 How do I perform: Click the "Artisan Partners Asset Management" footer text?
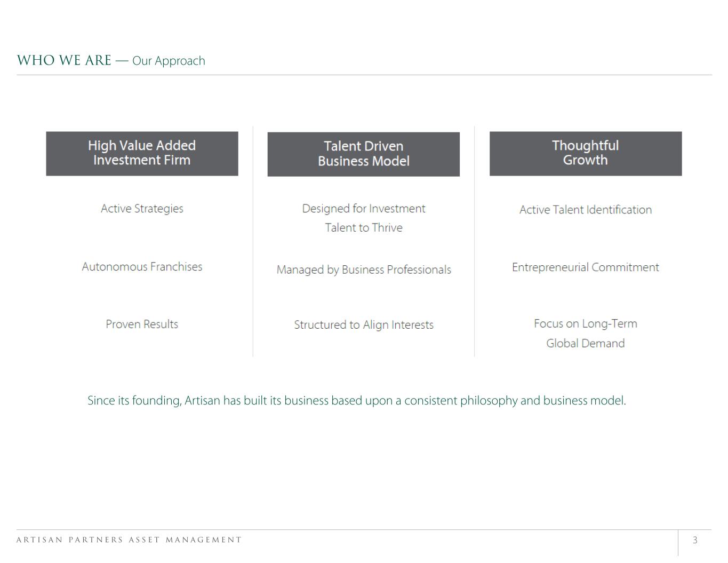(x=129, y=540)
